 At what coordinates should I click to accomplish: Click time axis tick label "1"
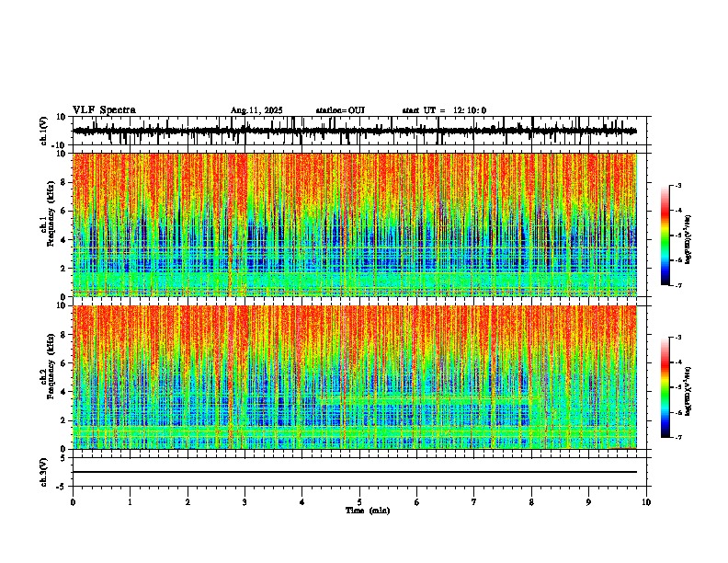pos(130,502)
